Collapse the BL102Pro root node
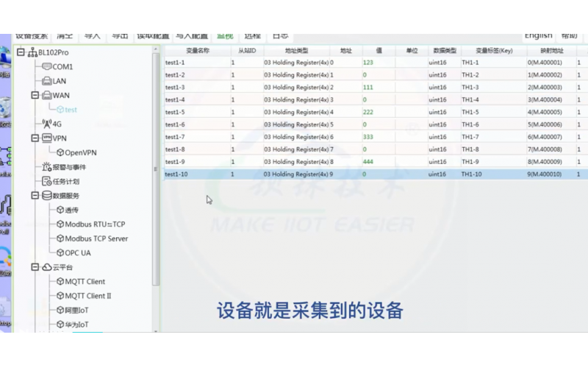 point(20,53)
